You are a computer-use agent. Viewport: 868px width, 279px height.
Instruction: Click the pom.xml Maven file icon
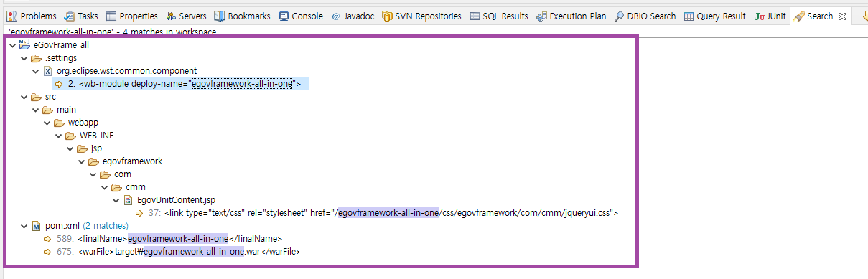tap(37, 226)
